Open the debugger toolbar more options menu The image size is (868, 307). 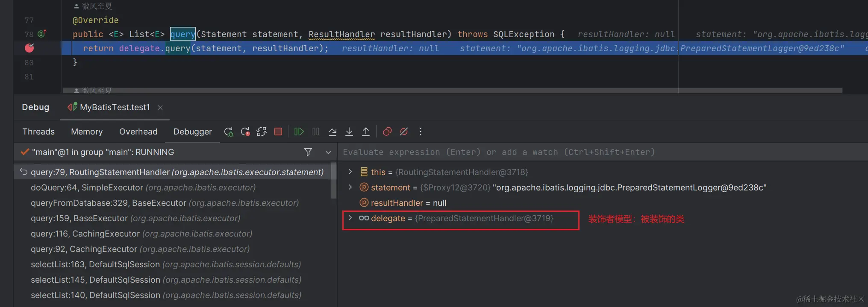421,132
